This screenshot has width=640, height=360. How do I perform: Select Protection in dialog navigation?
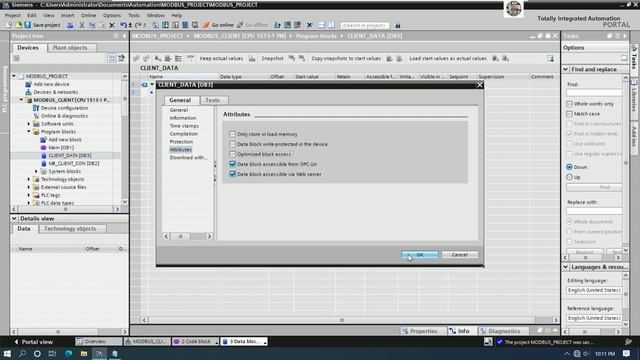[181, 142]
